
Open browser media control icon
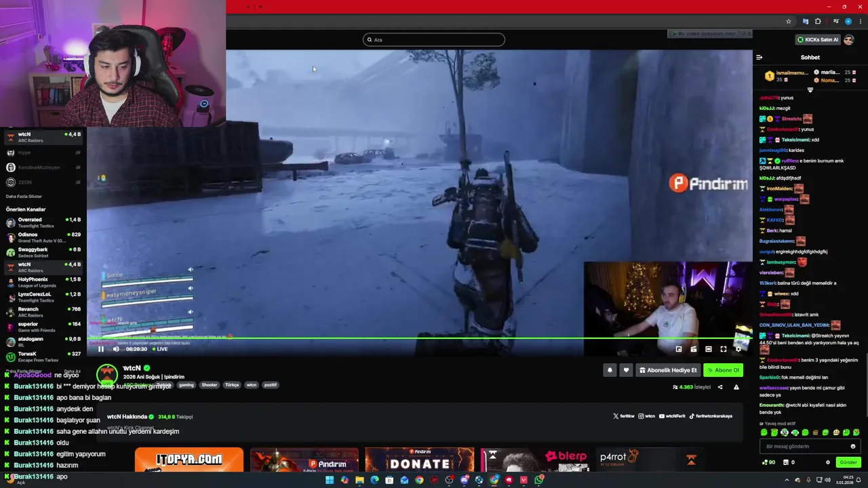836,22
